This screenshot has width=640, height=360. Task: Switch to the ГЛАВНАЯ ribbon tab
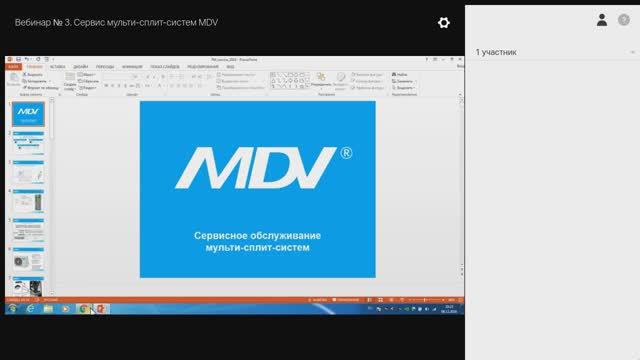[35, 67]
